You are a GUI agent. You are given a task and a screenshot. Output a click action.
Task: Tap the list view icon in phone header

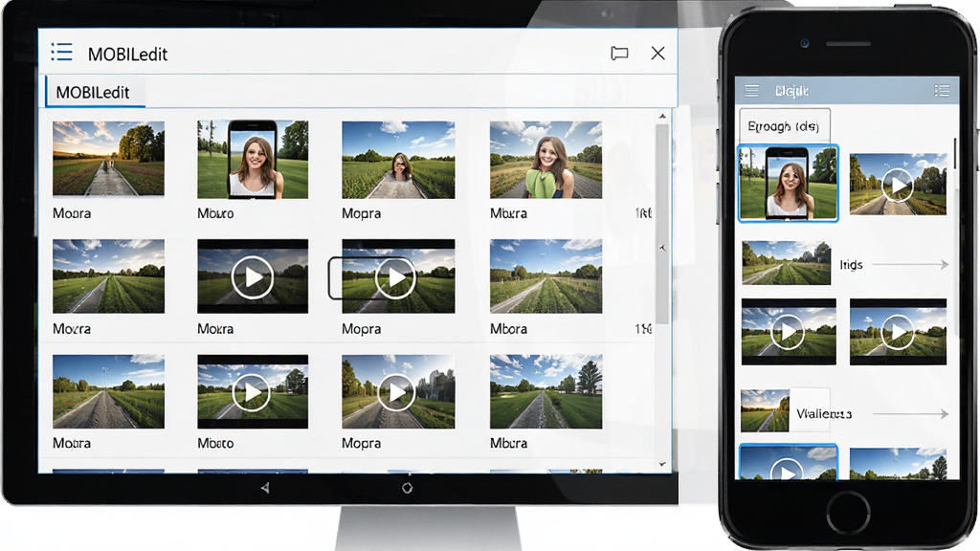[942, 91]
